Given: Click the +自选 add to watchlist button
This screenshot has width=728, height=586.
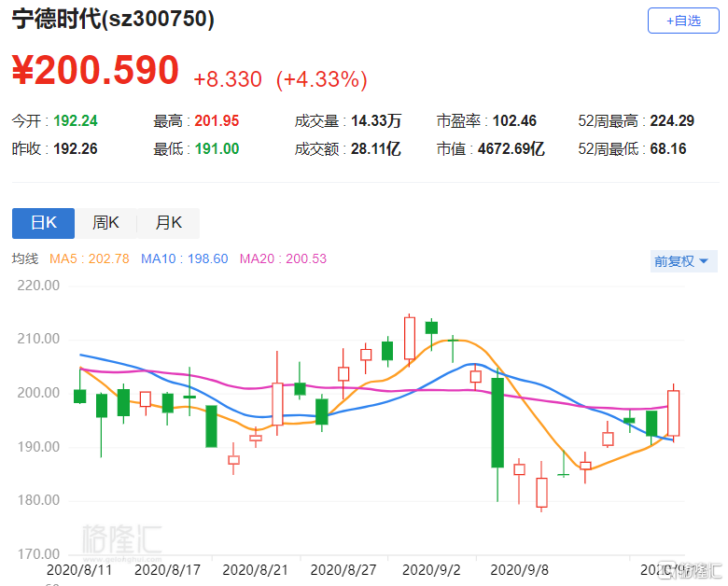Looking at the screenshot, I should coord(683,21).
